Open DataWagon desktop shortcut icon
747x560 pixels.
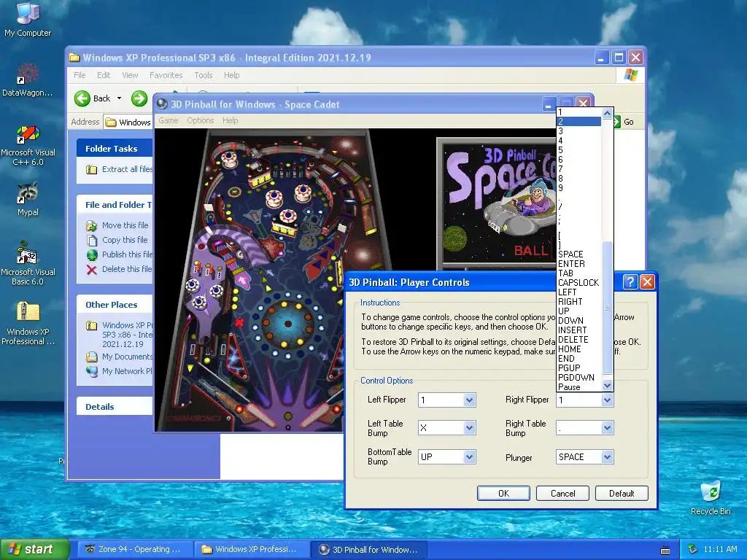click(28, 80)
